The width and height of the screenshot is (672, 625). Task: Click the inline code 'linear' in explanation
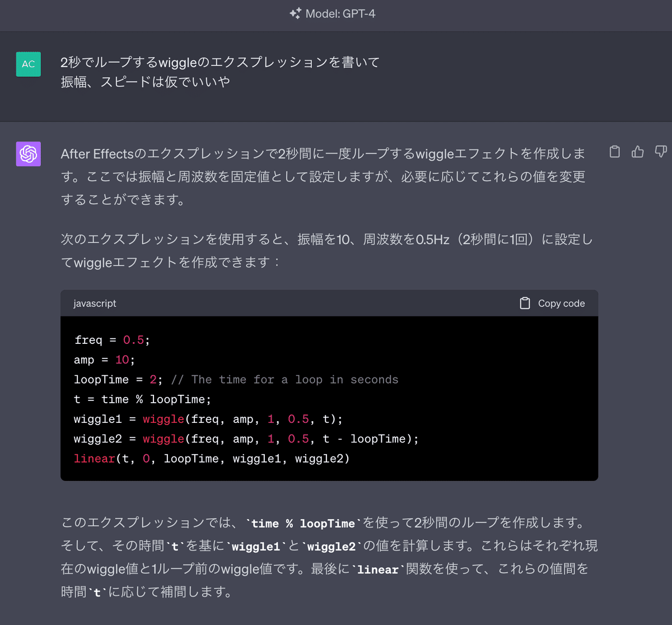pyautogui.click(x=378, y=570)
